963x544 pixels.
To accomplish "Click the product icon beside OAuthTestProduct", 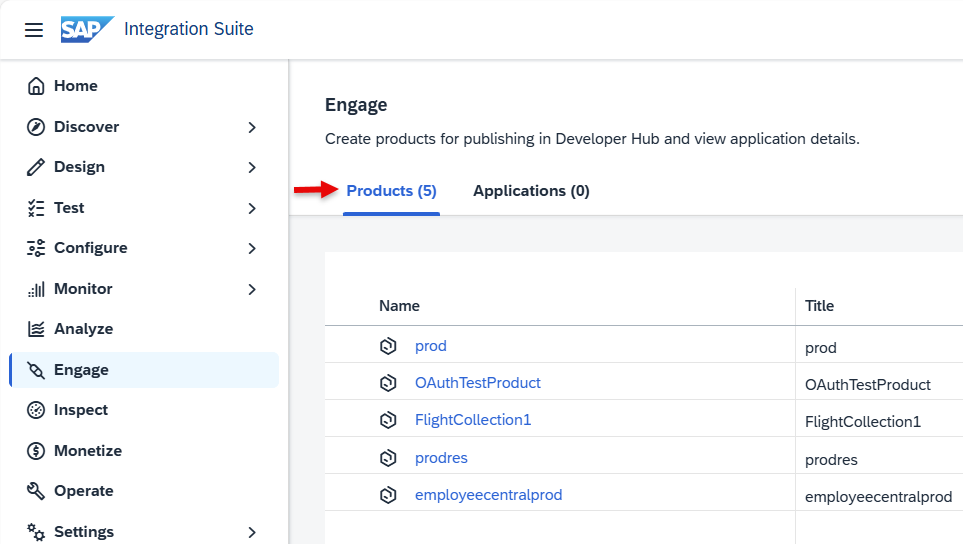I will [x=388, y=383].
